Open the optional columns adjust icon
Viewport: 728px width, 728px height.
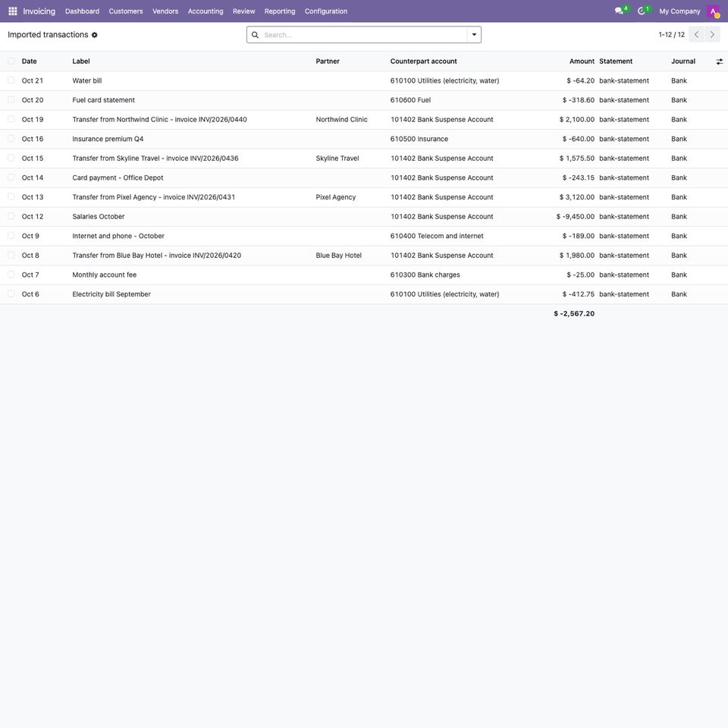719,61
